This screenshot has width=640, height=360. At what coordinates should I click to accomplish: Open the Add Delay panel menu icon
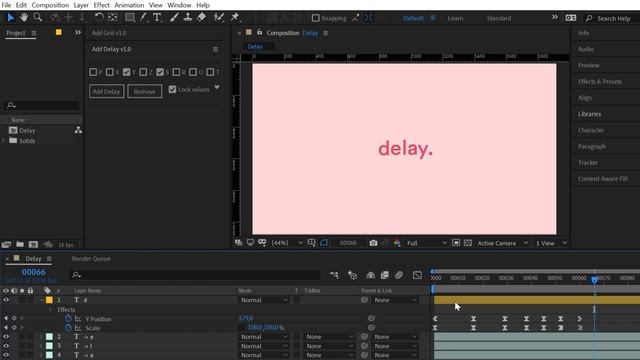coord(215,49)
